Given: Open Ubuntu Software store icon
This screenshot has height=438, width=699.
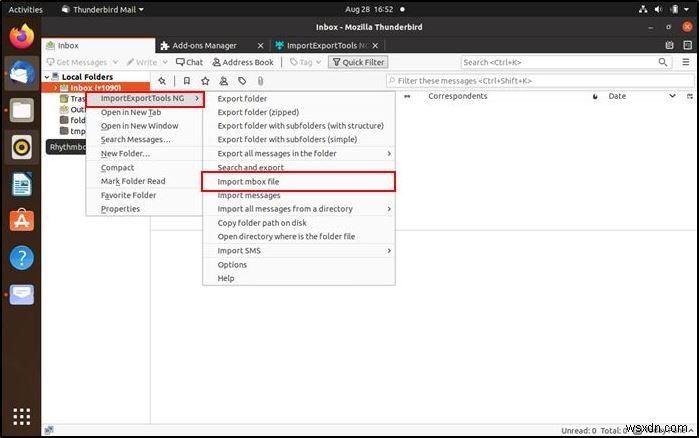Looking at the screenshot, I should point(21,221).
